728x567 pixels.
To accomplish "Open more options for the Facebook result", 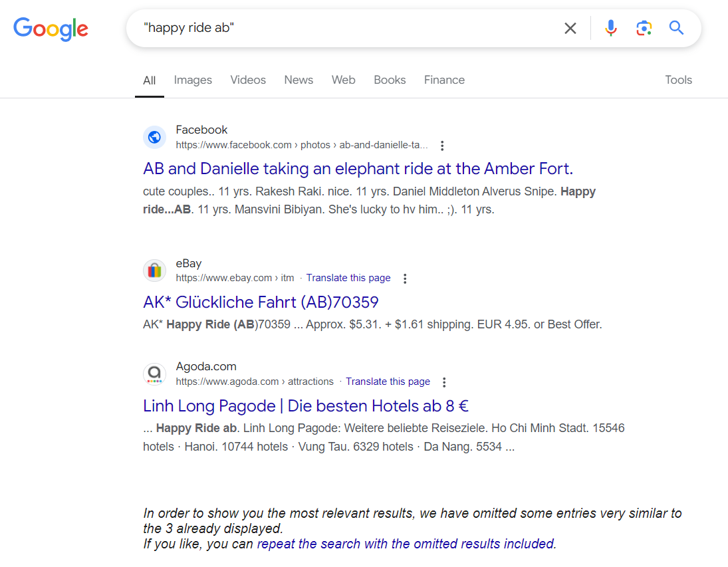I will [x=442, y=146].
